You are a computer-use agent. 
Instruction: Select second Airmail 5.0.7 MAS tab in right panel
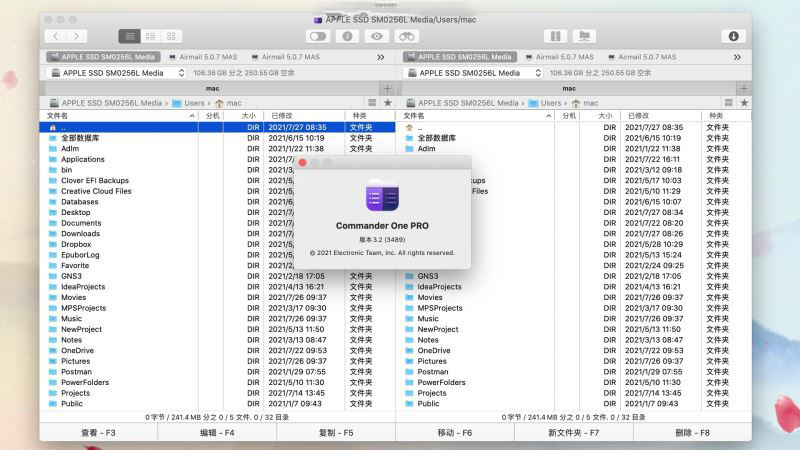tap(642, 57)
